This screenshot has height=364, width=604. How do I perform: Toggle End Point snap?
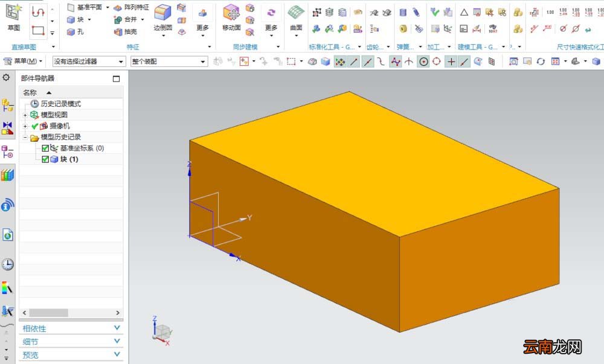(354, 62)
